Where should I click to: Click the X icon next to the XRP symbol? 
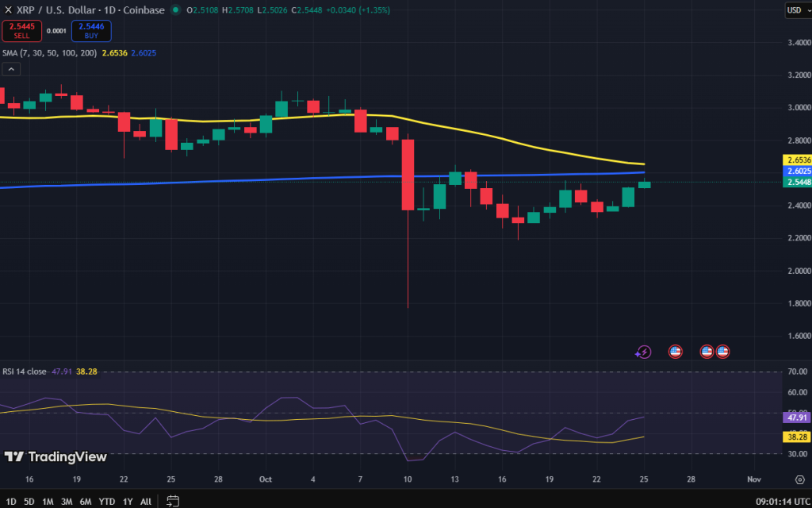coord(8,10)
